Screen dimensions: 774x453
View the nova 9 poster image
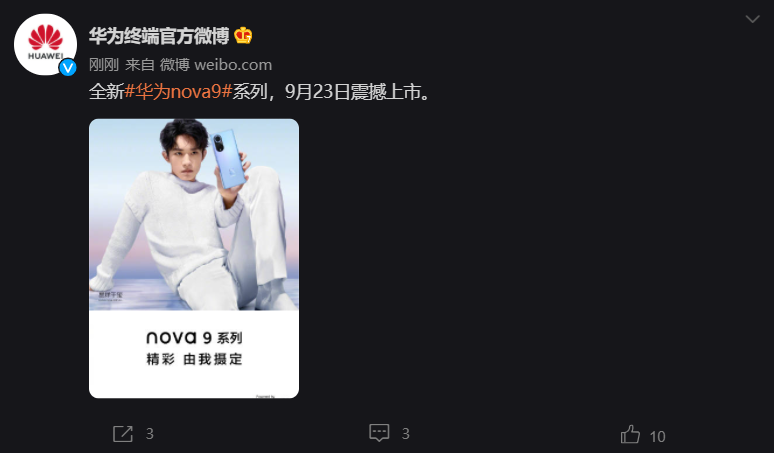(194, 258)
